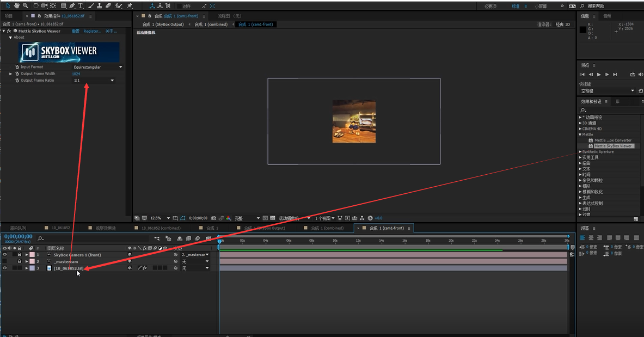Viewport: 644px width, 337px height.
Task: Select the Pen tool
Action: click(72, 6)
